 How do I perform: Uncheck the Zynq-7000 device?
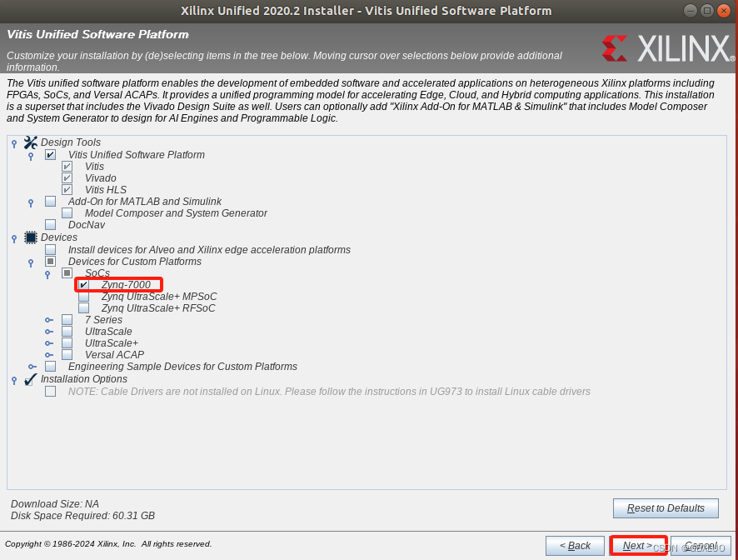point(83,284)
